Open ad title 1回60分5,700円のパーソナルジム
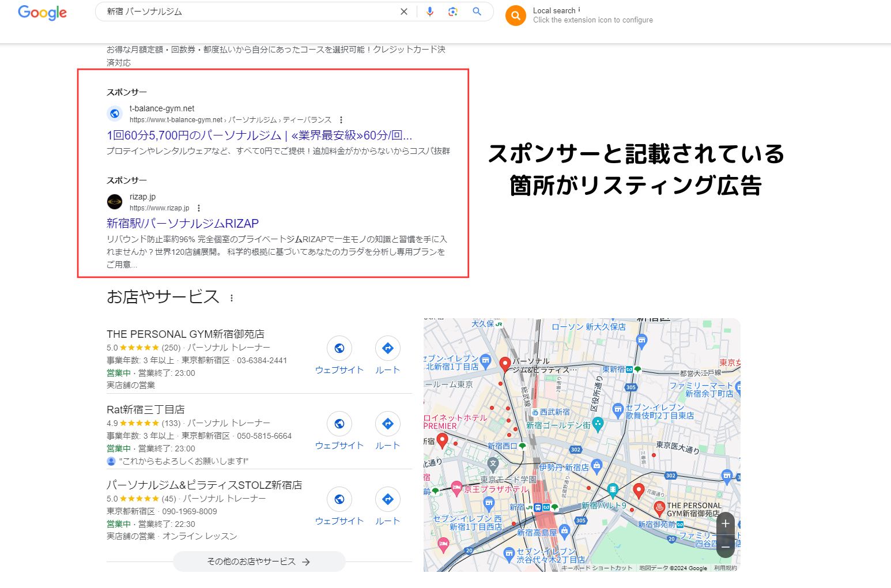The height and width of the screenshot is (588, 891). point(259,135)
